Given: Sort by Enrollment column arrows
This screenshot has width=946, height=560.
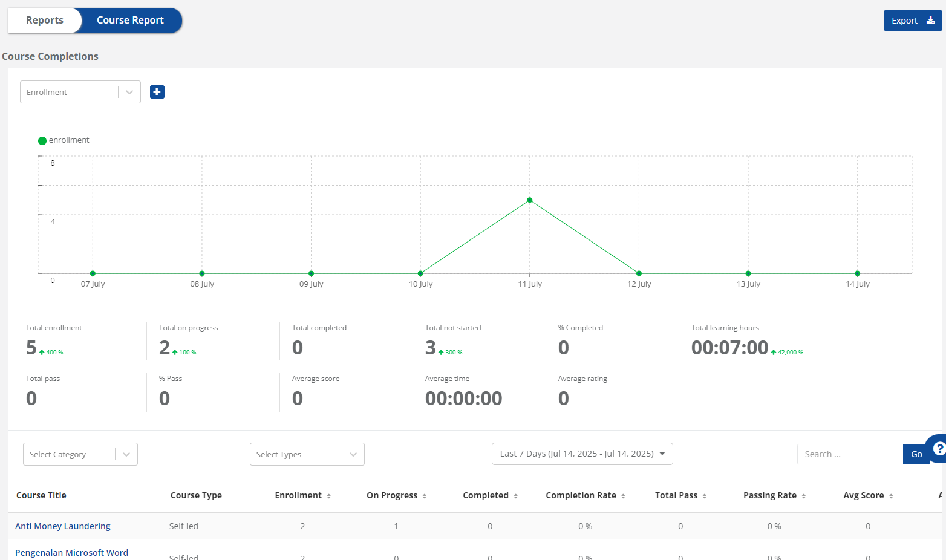Looking at the screenshot, I should click(x=329, y=496).
